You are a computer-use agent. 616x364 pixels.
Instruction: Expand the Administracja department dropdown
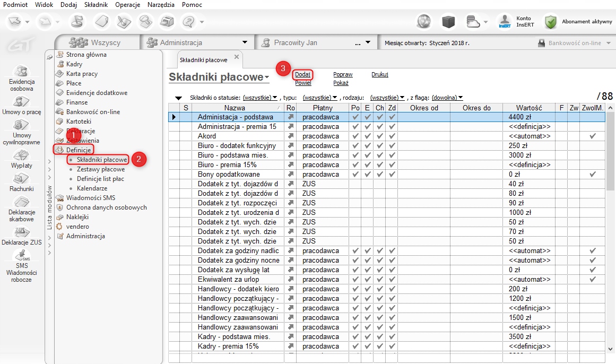click(x=245, y=42)
